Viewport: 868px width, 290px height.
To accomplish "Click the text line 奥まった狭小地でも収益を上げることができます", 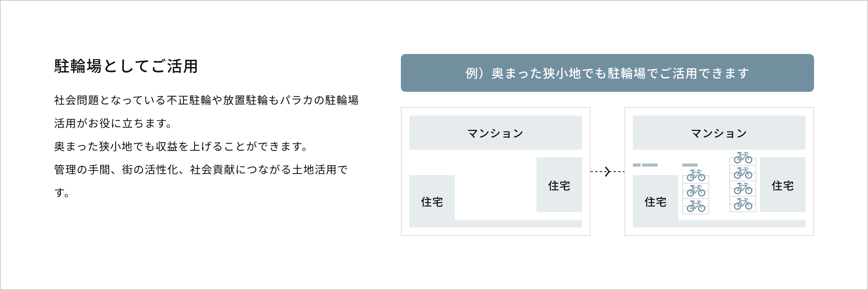I will 181,147.
